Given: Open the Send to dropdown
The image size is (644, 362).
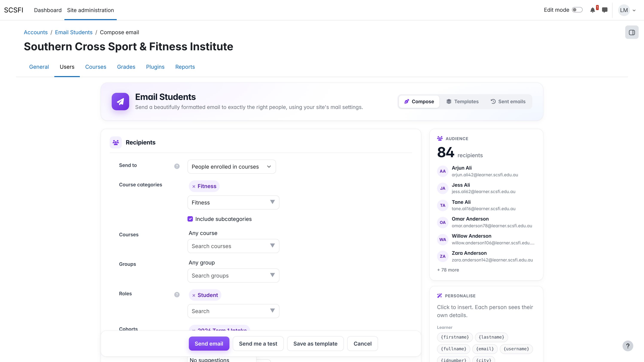Looking at the screenshot, I should point(231,167).
